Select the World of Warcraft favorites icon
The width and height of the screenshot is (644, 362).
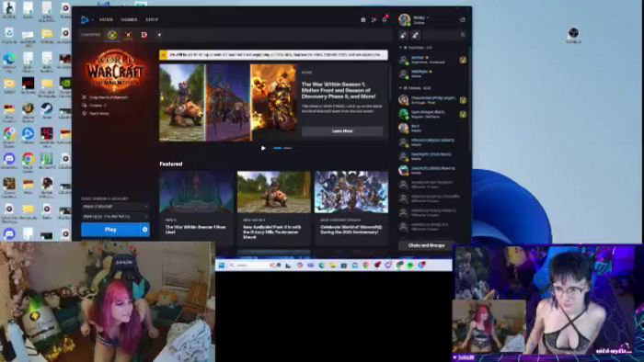pos(111,35)
